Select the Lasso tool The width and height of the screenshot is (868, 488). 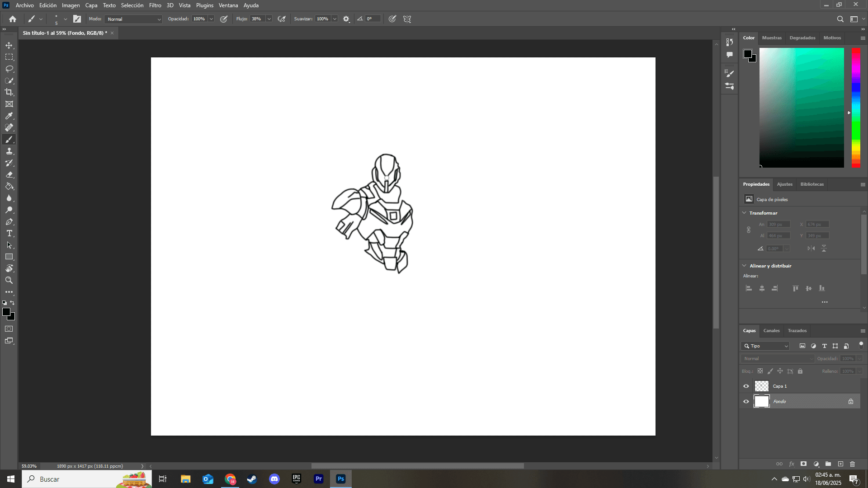tap(9, 69)
